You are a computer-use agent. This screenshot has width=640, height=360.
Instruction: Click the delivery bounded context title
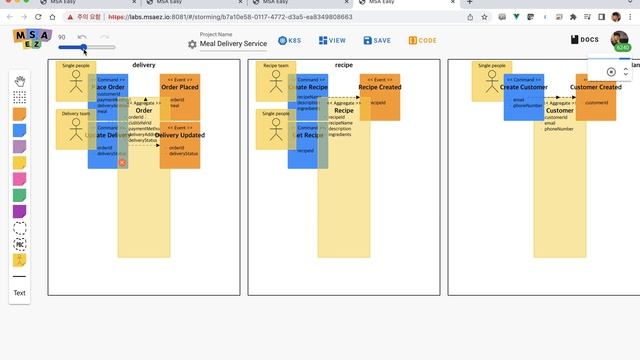(x=144, y=65)
